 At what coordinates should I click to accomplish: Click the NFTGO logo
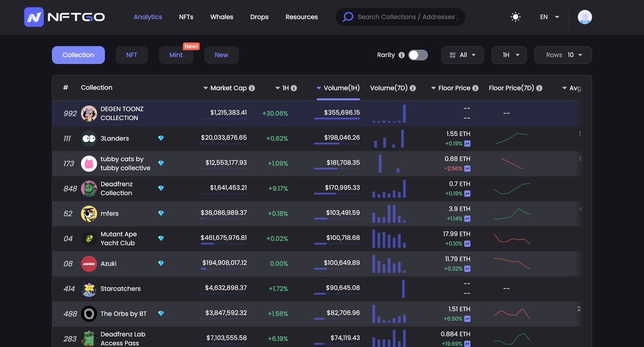click(64, 17)
